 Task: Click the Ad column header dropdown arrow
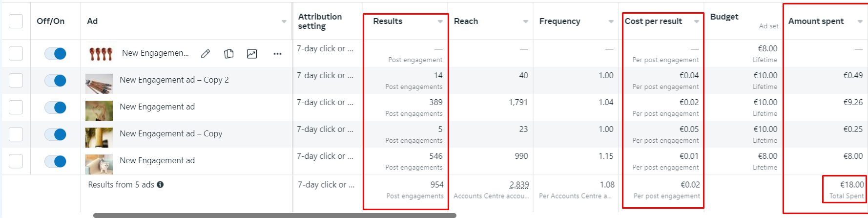pyautogui.click(x=284, y=22)
